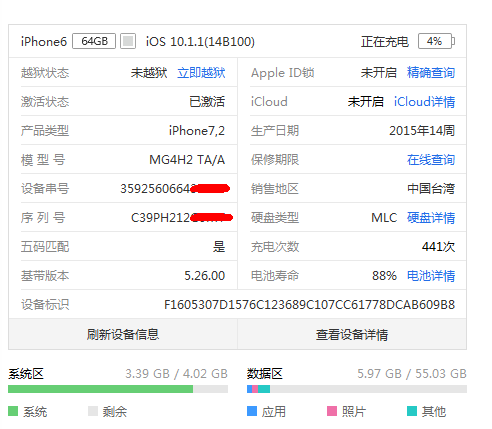Click the 88% battery life value
Image resolution: width=492 pixels, height=429 pixels.
tap(384, 276)
